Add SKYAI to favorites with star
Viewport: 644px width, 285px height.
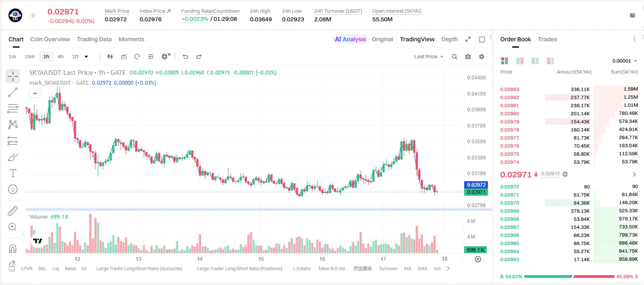[33, 15]
